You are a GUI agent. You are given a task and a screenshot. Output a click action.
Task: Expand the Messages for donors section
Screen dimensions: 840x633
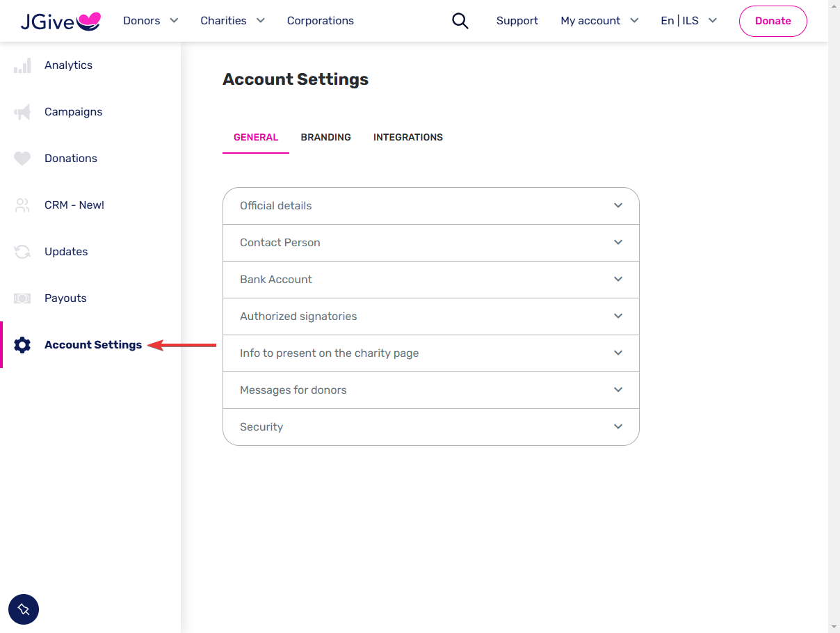click(430, 390)
